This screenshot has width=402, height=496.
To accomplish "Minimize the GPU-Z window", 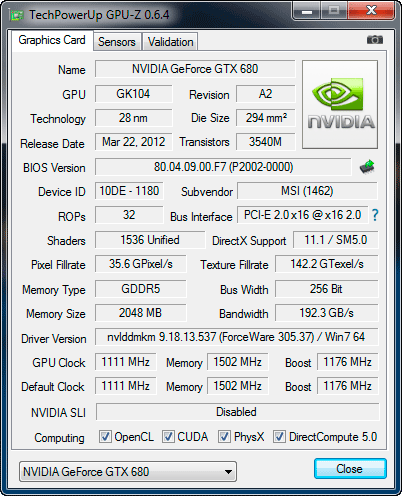I will click(307, 11).
